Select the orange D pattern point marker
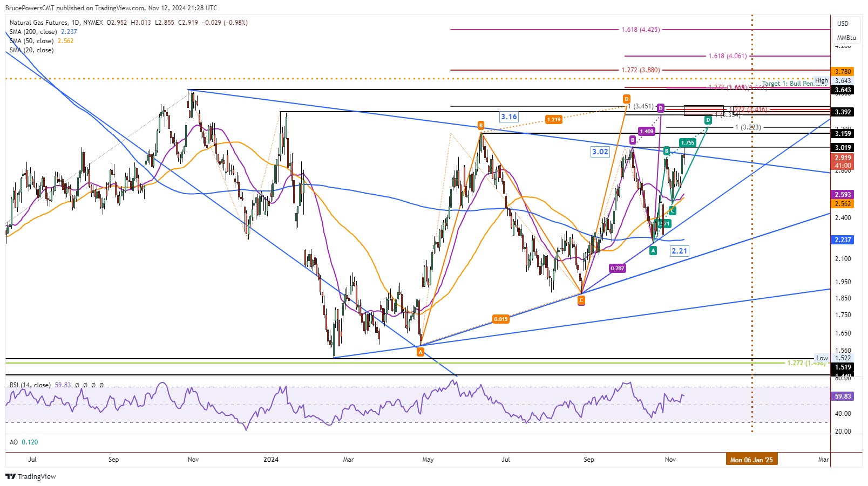The height and width of the screenshot is (486, 868). (x=627, y=99)
